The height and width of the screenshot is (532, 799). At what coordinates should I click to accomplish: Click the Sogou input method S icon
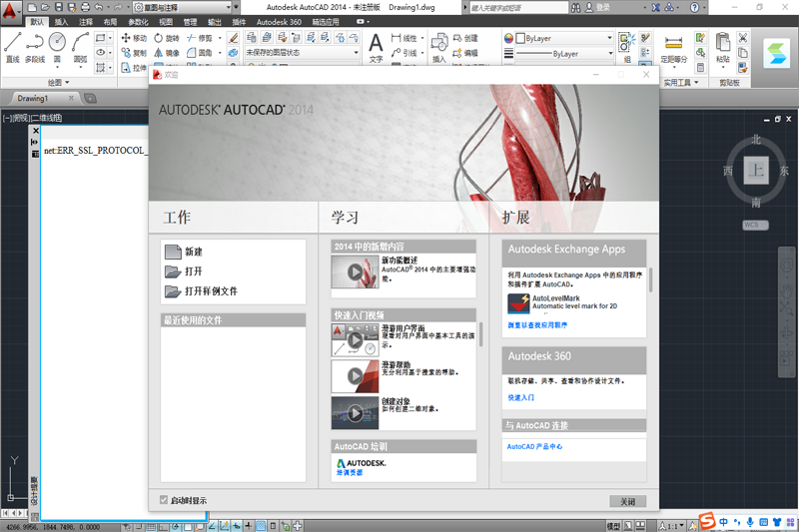707,521
